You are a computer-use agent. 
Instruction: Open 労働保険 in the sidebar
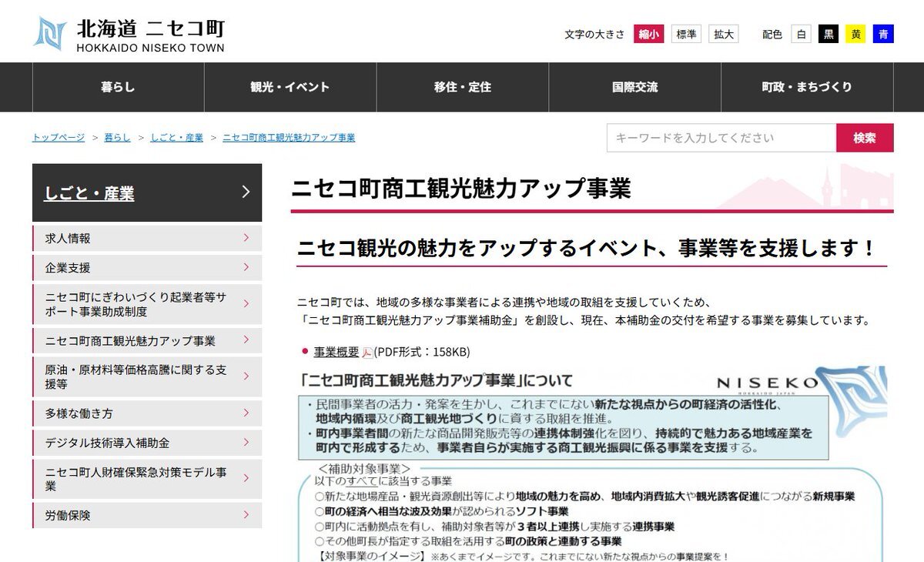[x=147, y=515]
